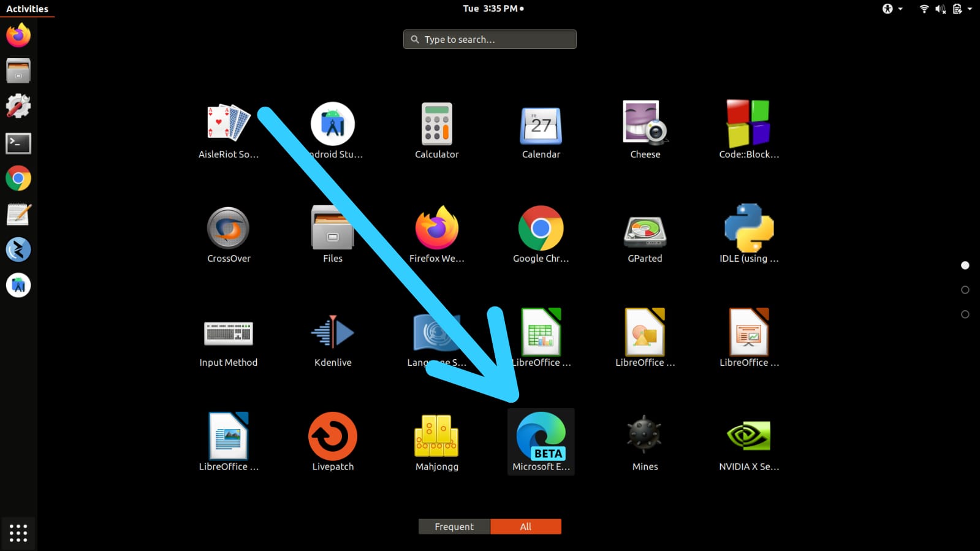Open the blue X-logo app in dock
The width and height of the screenshot is (980, 551).
[x=18, y=249]
